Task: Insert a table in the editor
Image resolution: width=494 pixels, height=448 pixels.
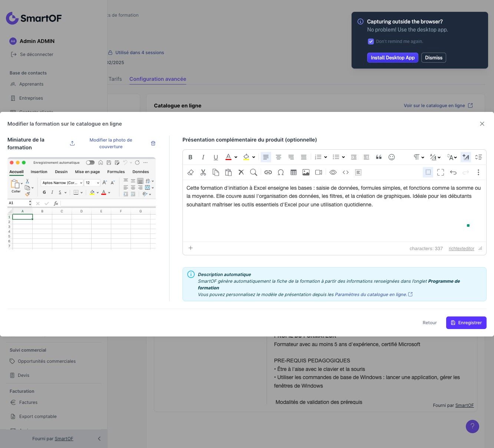Action: pos(293,172)
